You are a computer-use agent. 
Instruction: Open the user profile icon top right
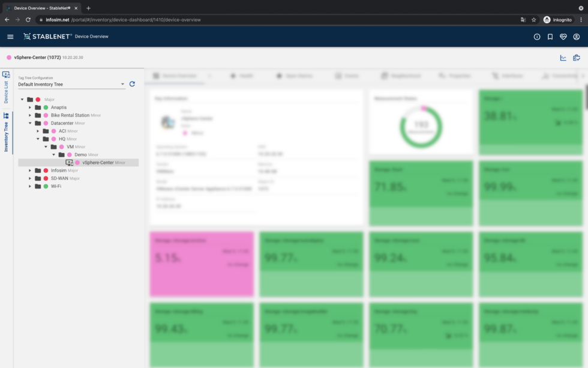[577, 36]
